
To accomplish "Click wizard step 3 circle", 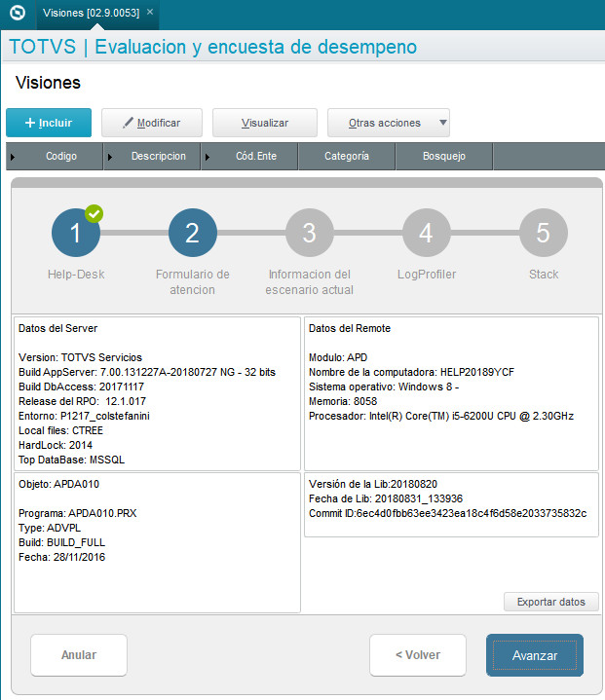I will click(x=310, y=233).
